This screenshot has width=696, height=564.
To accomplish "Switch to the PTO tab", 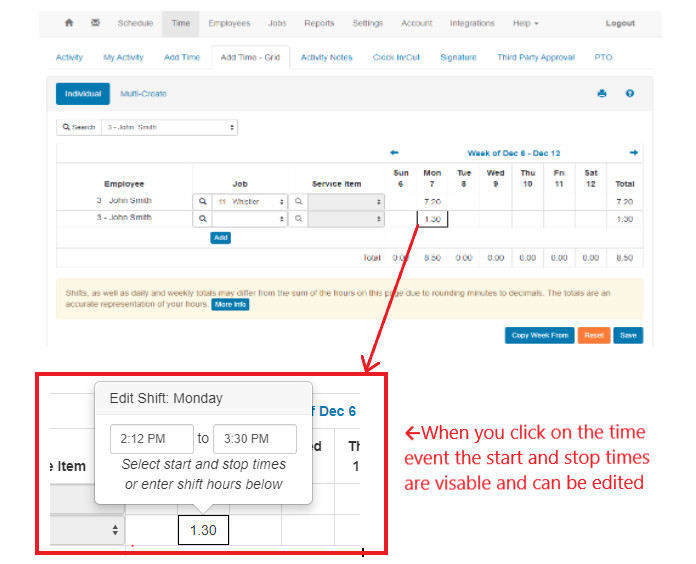I will 603,57.
